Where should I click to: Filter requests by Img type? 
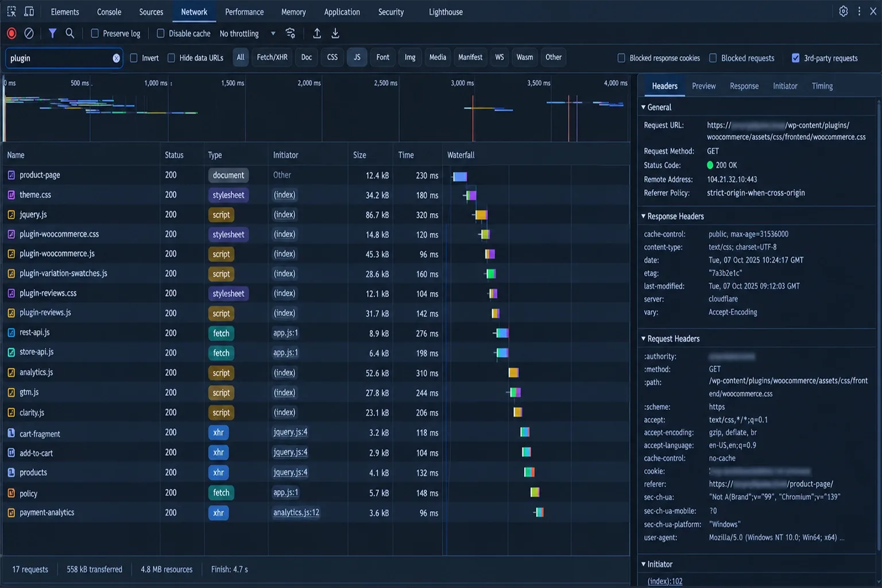pyautogui.click(x=410, y=57)
